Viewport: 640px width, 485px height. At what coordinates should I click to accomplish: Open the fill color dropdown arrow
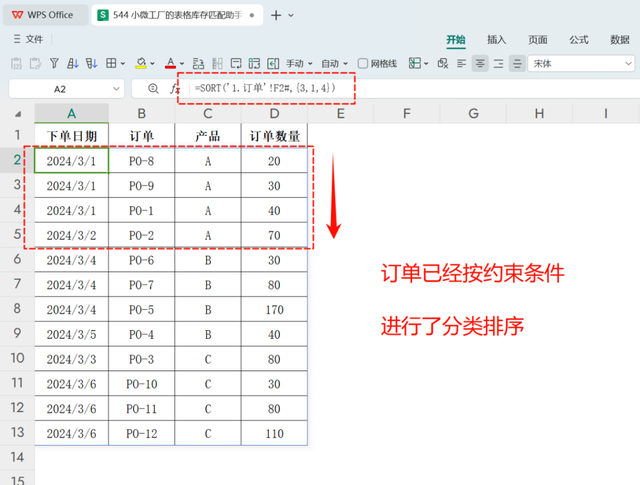152,64
